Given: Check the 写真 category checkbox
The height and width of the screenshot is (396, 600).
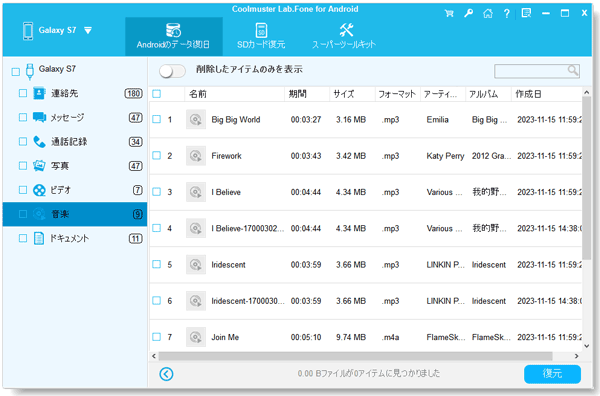Looking at the screenshot, I should pos(23,166).
